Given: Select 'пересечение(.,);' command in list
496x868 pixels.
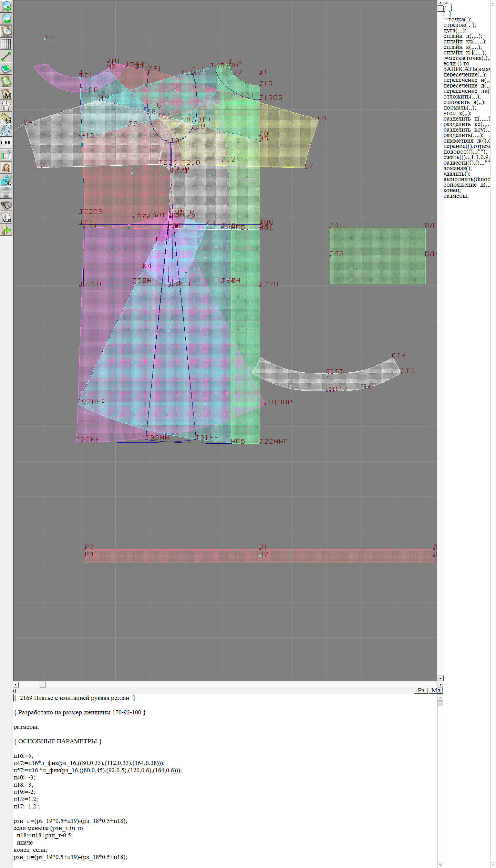Looking at the screenshot, I should (x=465, y=75).
